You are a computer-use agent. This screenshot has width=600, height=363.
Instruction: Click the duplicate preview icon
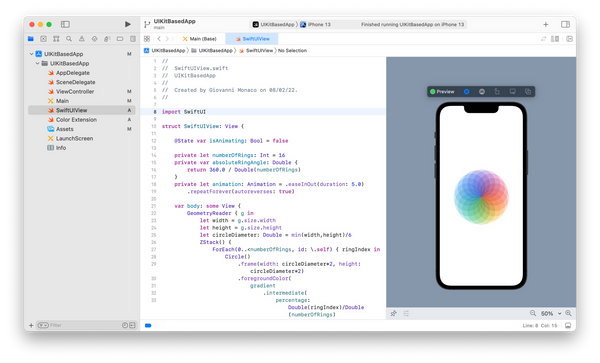pyautogui.click(x=528, y=91)
